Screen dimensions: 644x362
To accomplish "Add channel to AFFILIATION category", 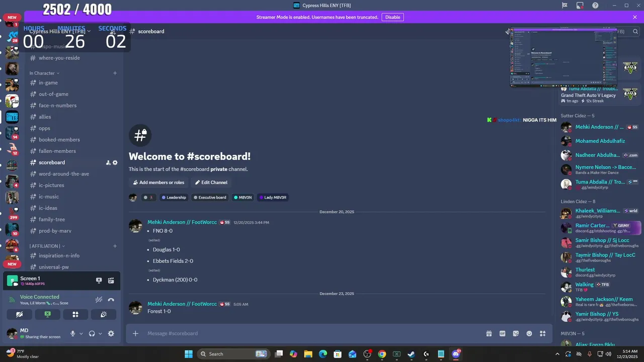I will [x=115, y=246].
